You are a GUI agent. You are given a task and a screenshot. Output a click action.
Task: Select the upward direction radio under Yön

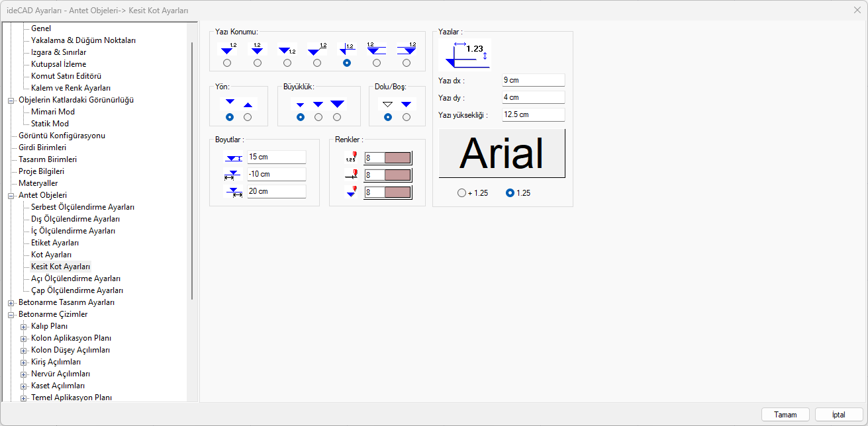click(248, 117)
